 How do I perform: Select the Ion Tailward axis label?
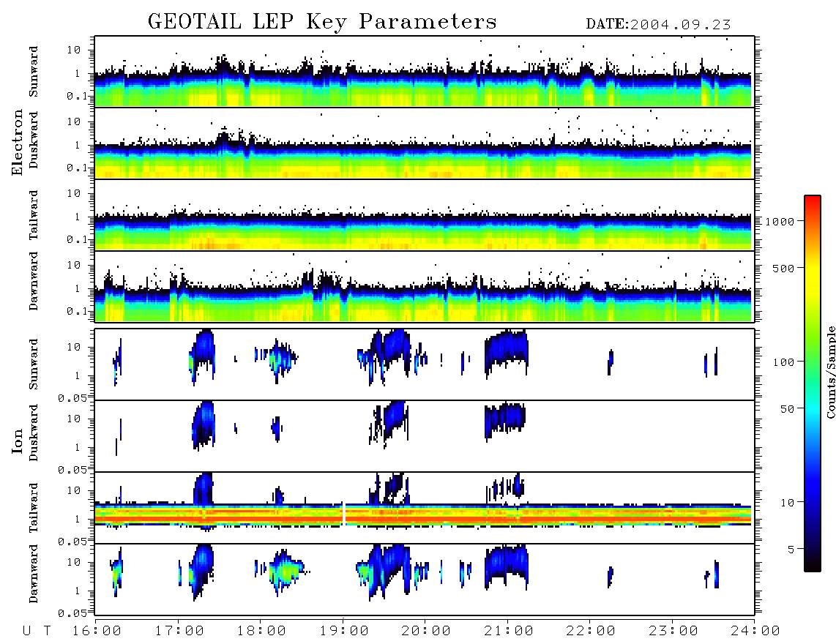point(34,508)
